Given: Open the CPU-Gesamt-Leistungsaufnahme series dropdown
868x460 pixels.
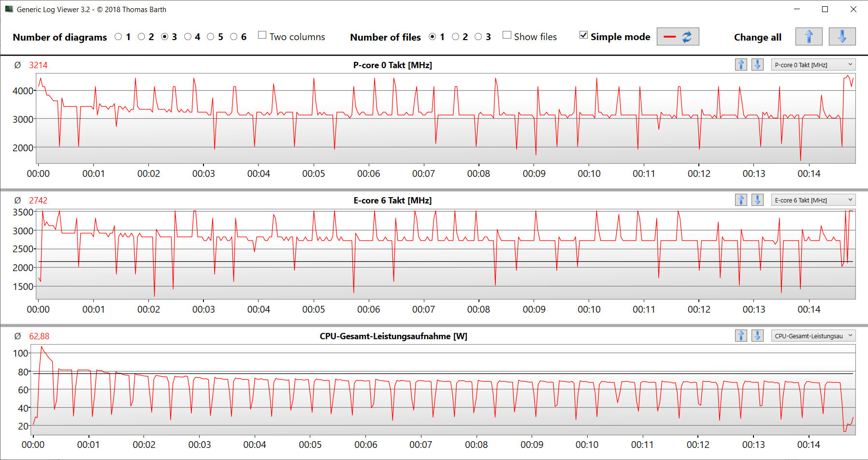Looking at the screenshot, I should click(813, 336).
